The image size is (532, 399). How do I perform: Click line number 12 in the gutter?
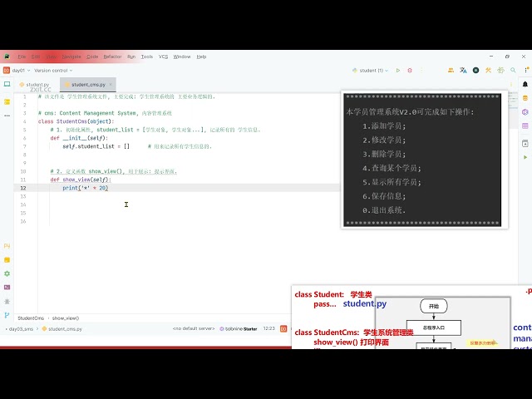coord(23,188)
